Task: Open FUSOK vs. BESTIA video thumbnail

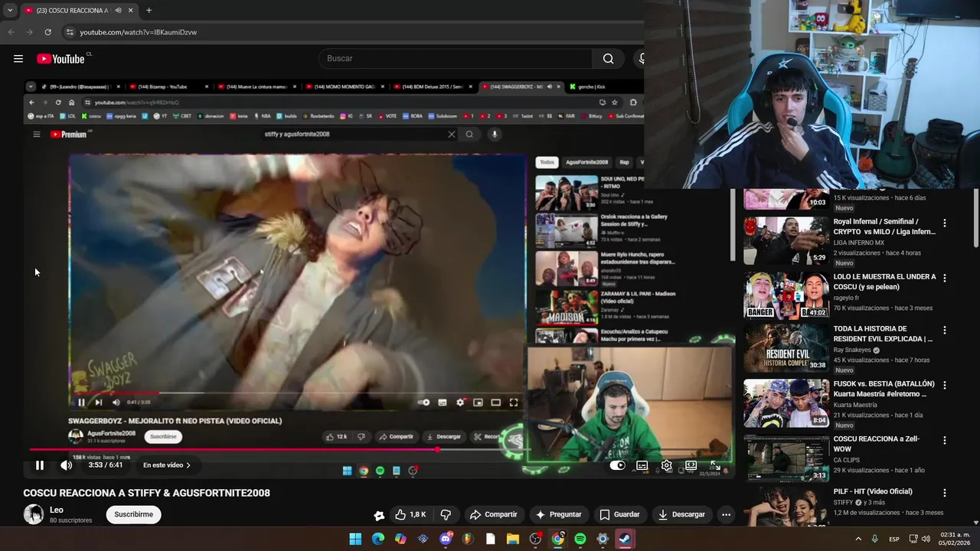Action: pos(786,403)
